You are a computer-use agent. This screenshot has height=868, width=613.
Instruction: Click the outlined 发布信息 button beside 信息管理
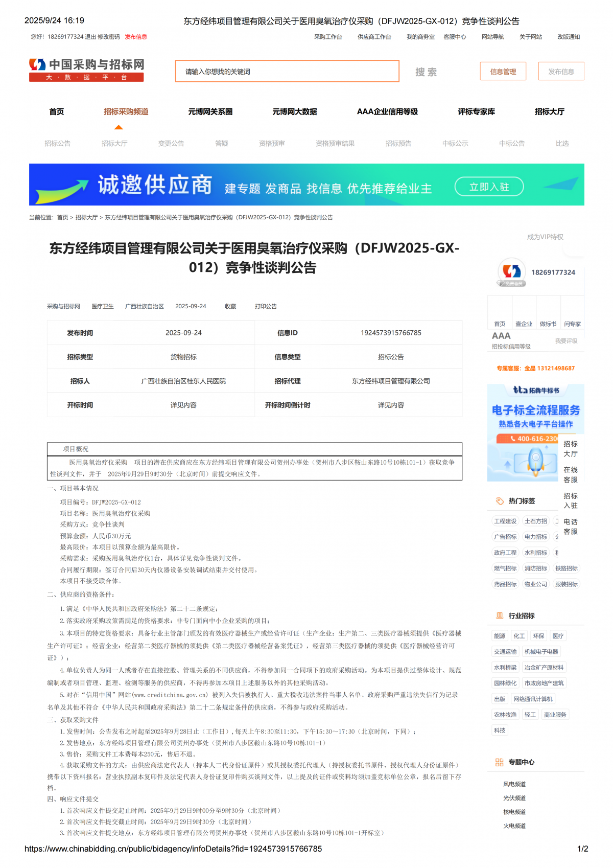tap(561, 72)
